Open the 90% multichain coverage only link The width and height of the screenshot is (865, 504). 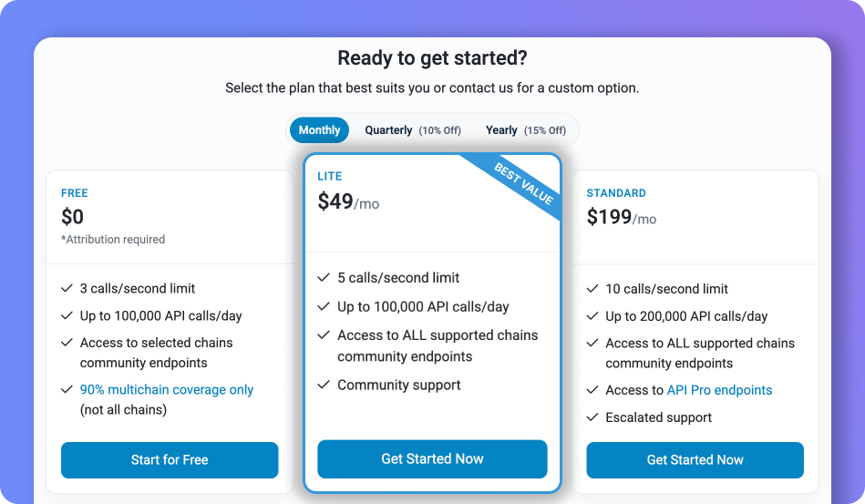pyautogui.click(x=167, y=389)
